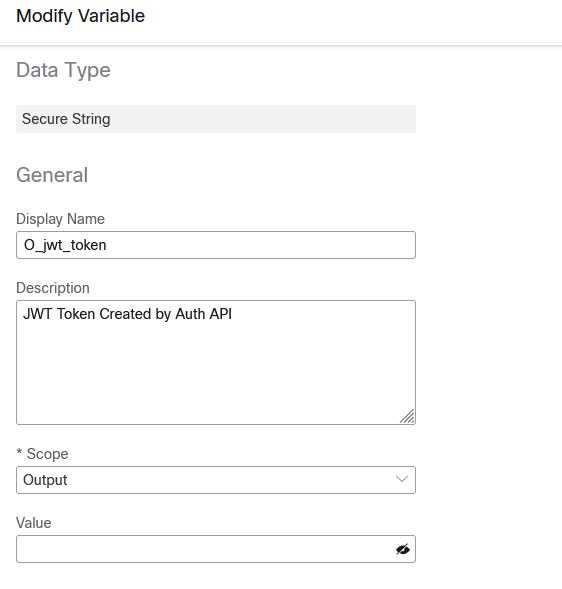Viewport: 562px width, 589px height.
Task: Click the Scope field label
Action: (x=47, y=454)
